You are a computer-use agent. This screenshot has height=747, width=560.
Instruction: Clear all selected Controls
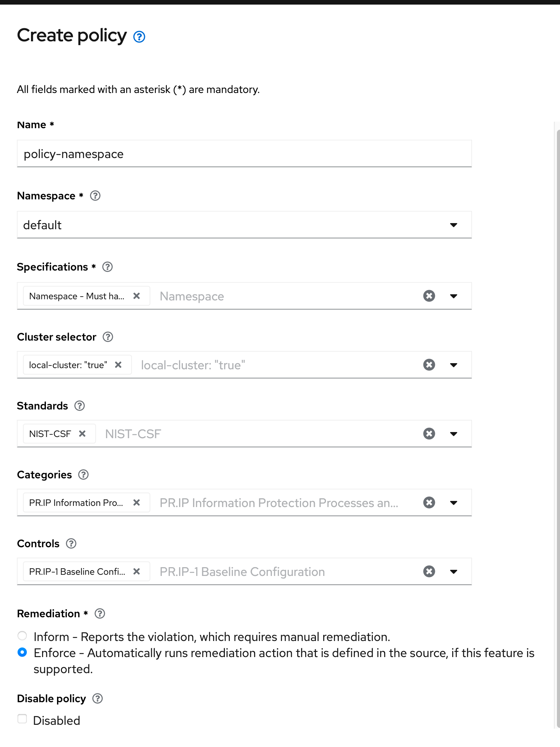click(429, 571)
